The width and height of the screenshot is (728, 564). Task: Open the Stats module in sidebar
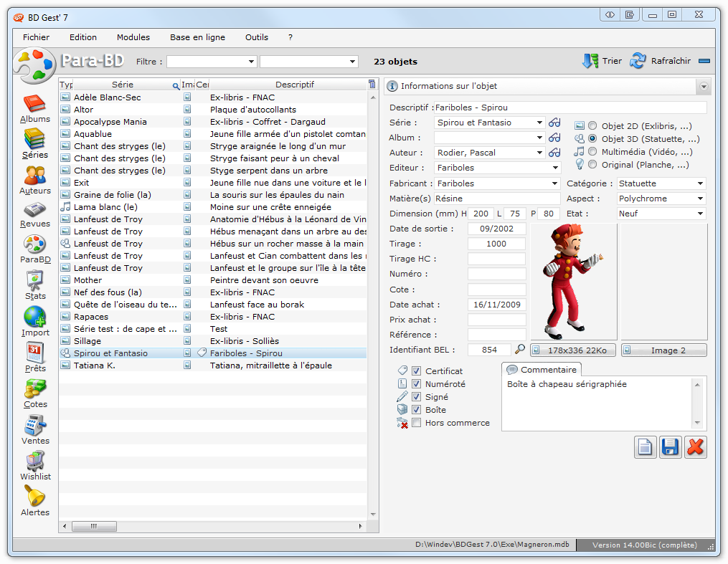[x=35, y=285]
